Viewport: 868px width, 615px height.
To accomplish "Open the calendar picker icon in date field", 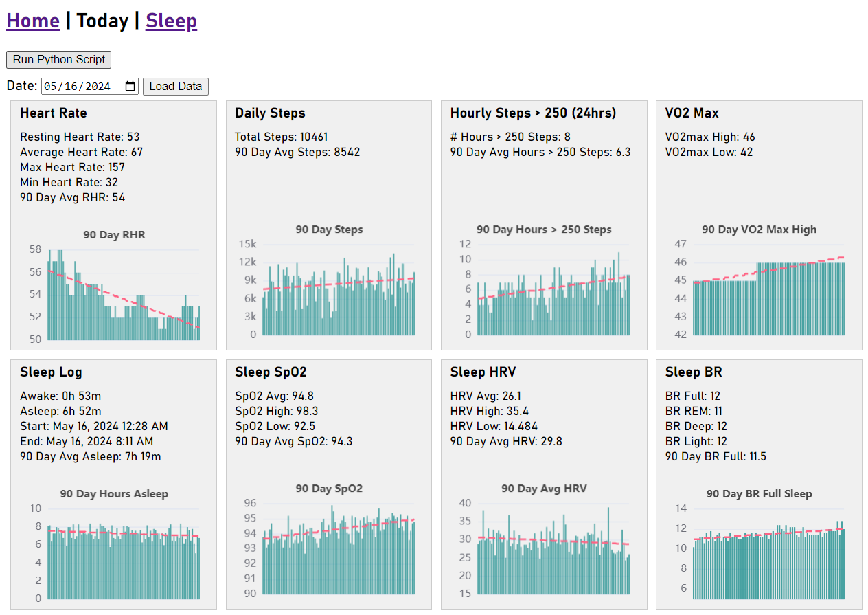I will click(x=130, y=87).
